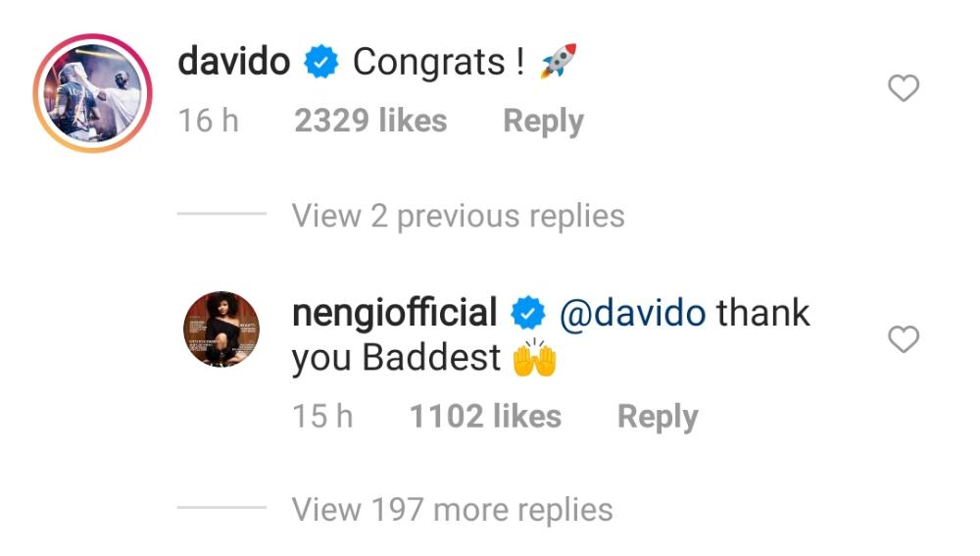Open the nengiofficial username profile
The width and height of the screenshot is (980, 556).
(x=395, y=314)
